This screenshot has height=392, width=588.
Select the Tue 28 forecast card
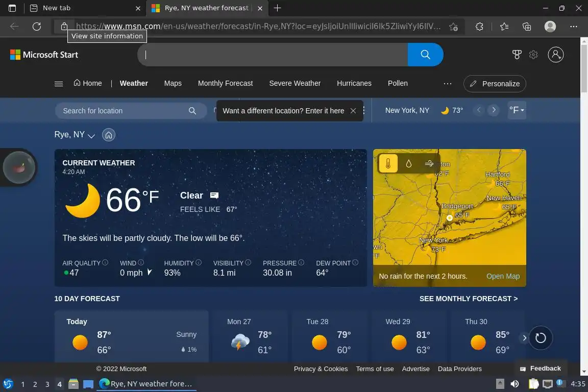[x=329, y=336]
